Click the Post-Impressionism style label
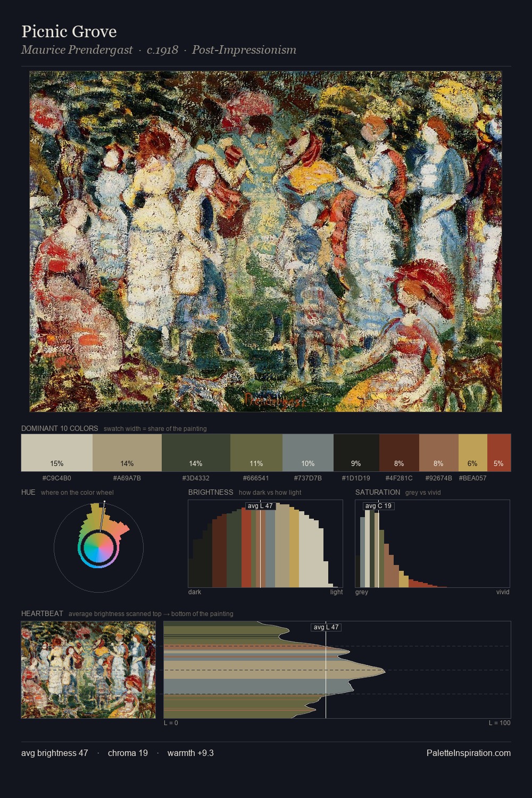 (x=244, y=50)
